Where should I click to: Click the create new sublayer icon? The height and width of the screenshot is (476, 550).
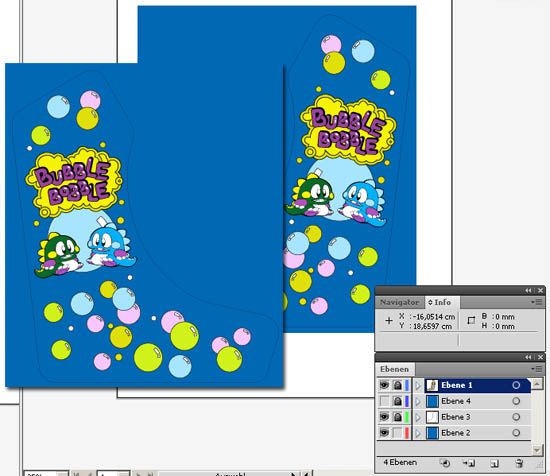(469, 463)
